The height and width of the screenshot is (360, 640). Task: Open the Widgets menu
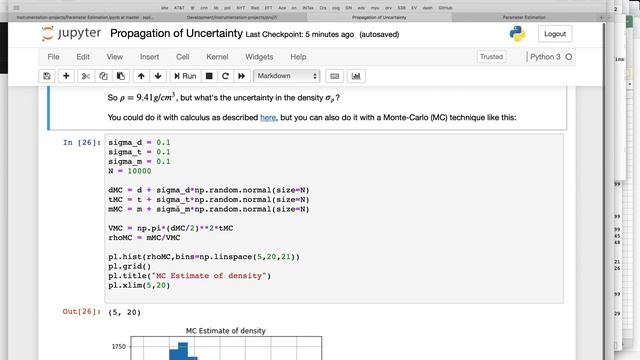click(259, 57)
